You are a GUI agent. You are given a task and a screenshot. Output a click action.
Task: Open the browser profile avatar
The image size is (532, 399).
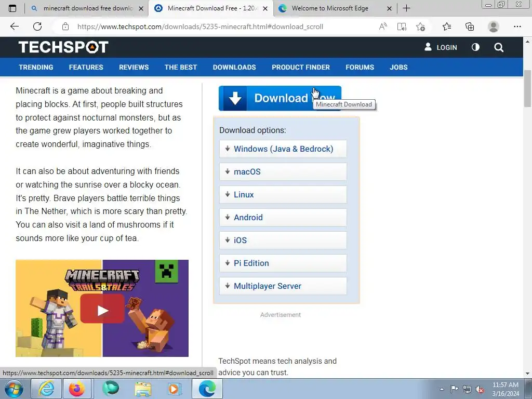pyautogui.click(x=494, y=26)
